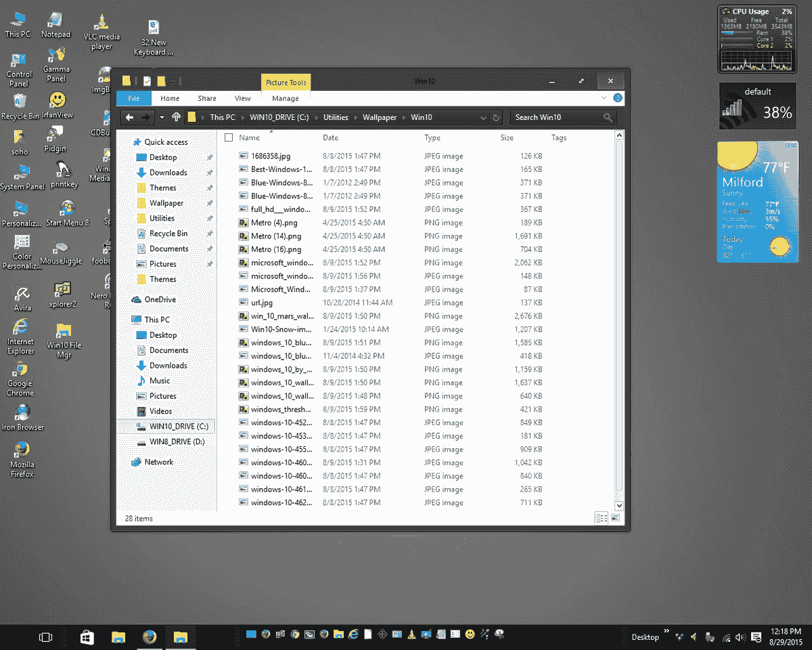This screenshot has width=812, height=650.
Task: Open Internet Explorer from the taskbar
Action: pos(355,634)
